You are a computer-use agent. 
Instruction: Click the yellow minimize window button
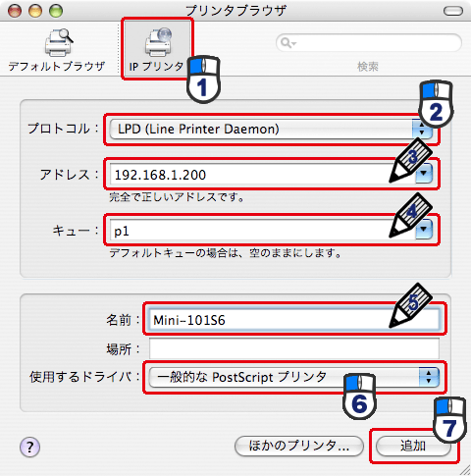[x=35, y=11]
